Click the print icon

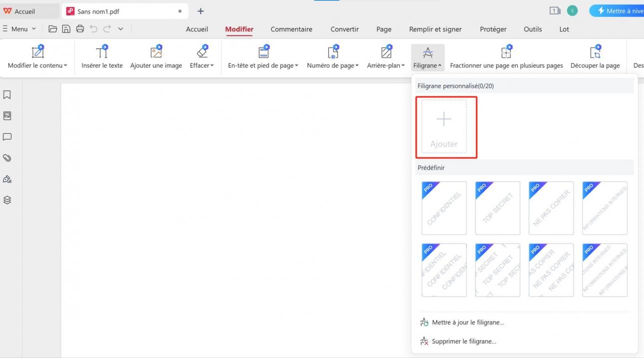coord(80,29)
